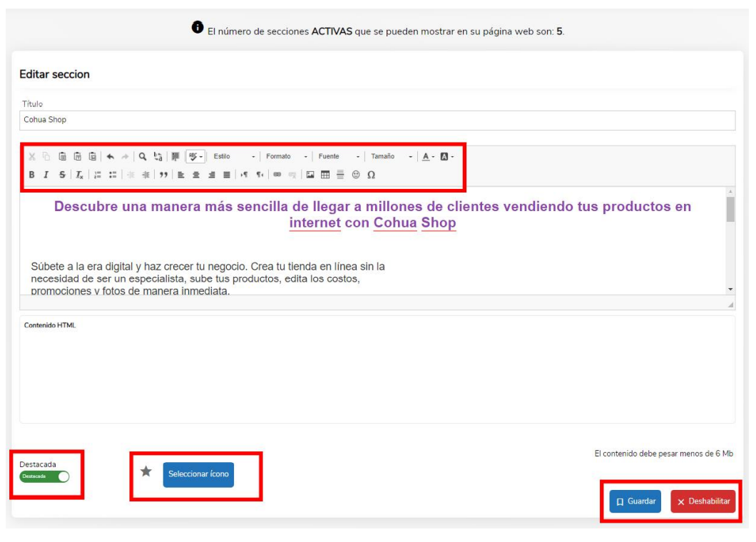Insert a bulleted list
This screenshot has width=756, height=542.
tap(113, 175)
